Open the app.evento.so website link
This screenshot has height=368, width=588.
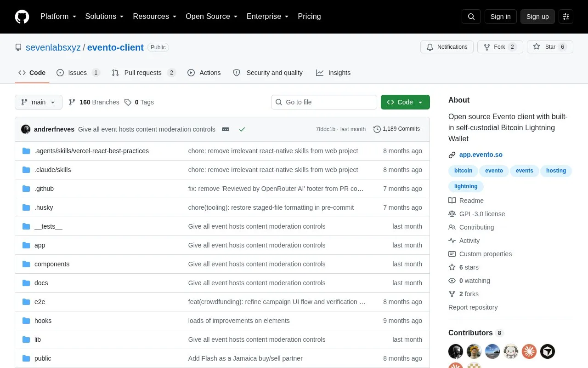coord(481,155)
